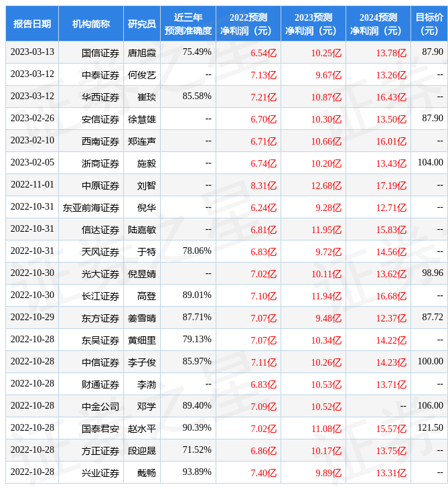
Task: Select the 研究员 column header
Action: pos(142,24)
